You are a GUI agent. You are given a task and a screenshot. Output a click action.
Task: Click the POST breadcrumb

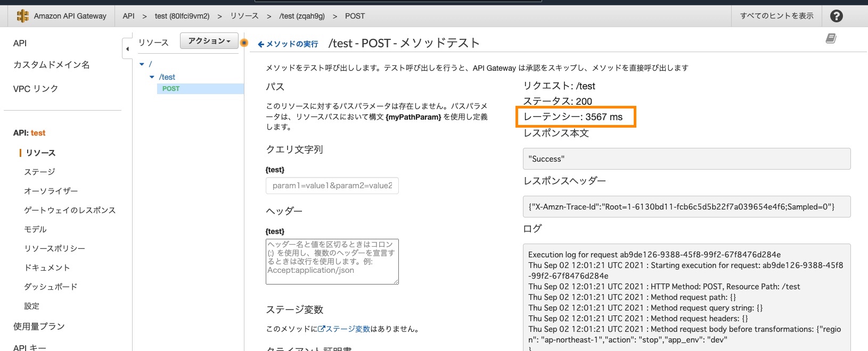(355, 16)
